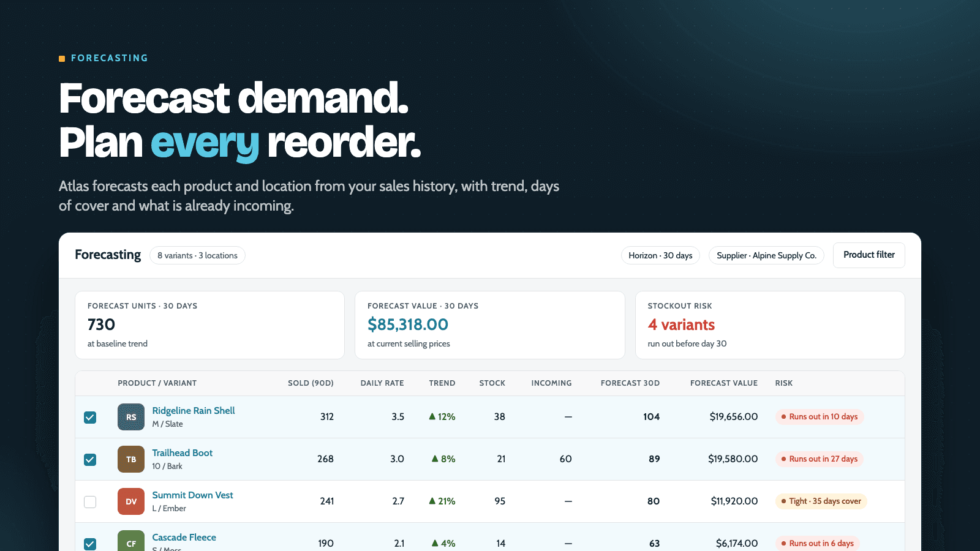Sort by the Forecast 30D column header
980x551 pixels.
(x=630, y=383)
